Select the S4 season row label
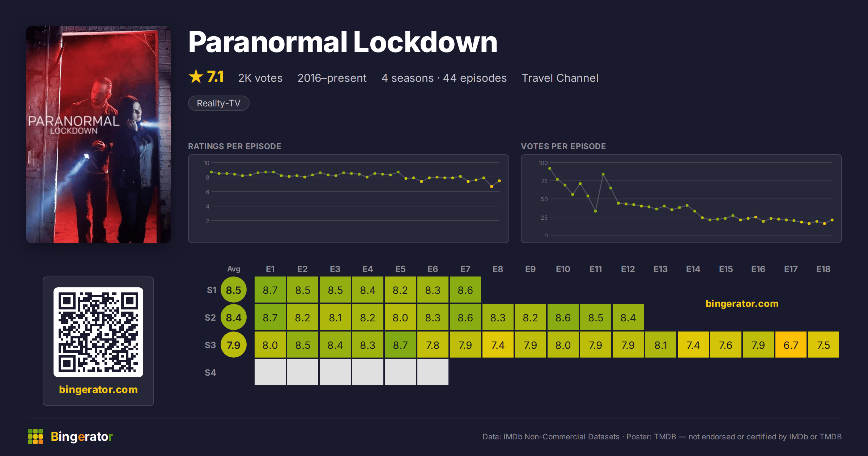 210,372
